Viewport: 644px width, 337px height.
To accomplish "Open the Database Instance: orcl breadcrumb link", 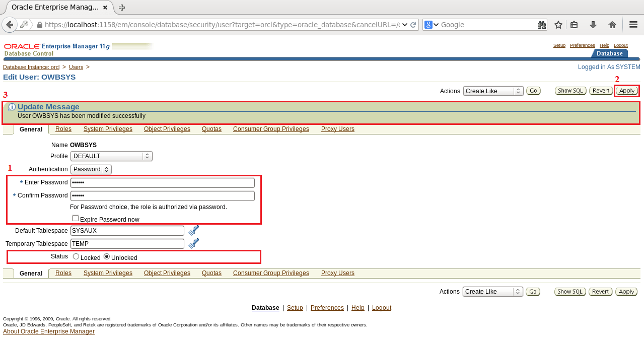I will pos(31,67).
